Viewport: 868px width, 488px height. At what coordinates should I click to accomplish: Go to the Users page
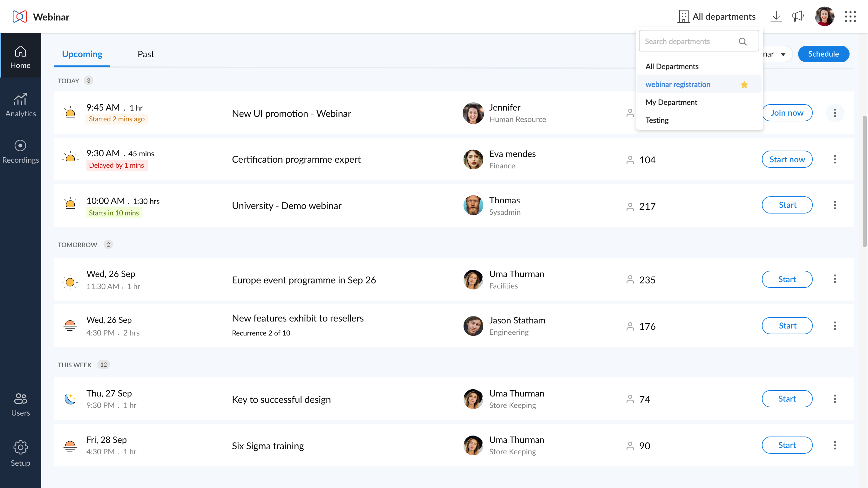[20, 404]
